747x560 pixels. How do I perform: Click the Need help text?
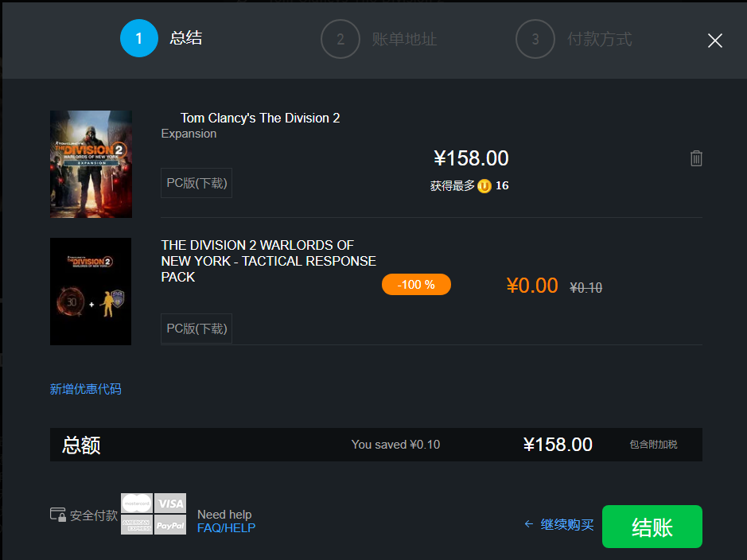[224, 515]
